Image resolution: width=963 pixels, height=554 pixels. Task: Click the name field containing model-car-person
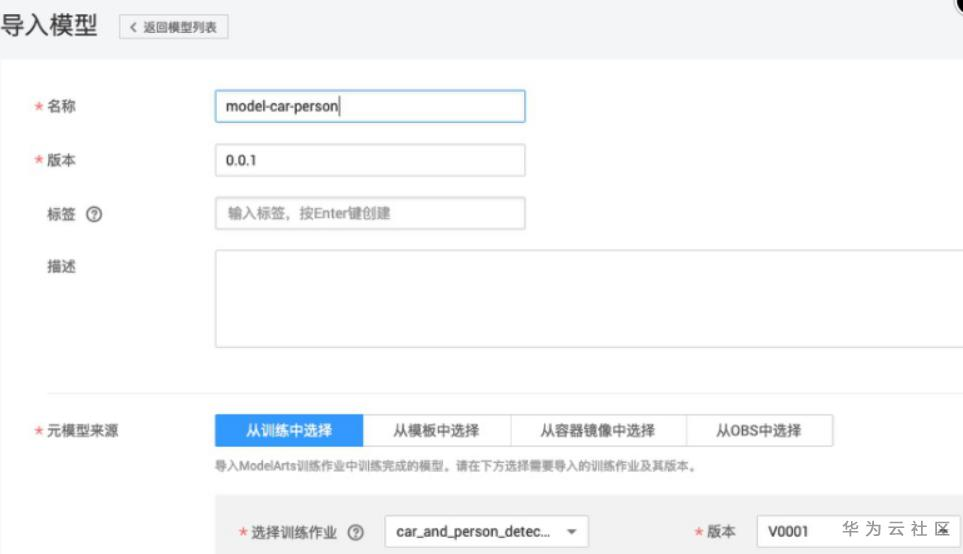(370, 106)
